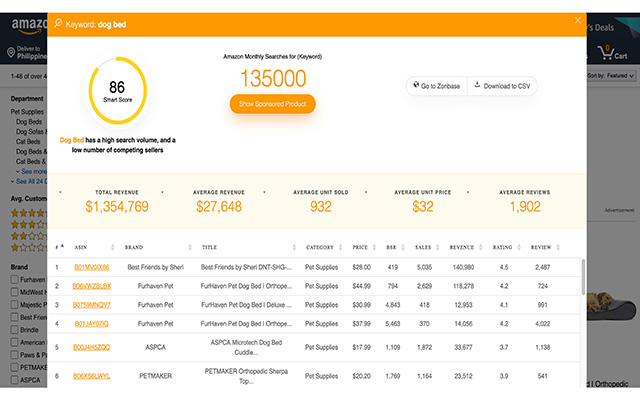The image size is (640, 400).
Task: Sort table by Review column
Action: pos(545,247)
